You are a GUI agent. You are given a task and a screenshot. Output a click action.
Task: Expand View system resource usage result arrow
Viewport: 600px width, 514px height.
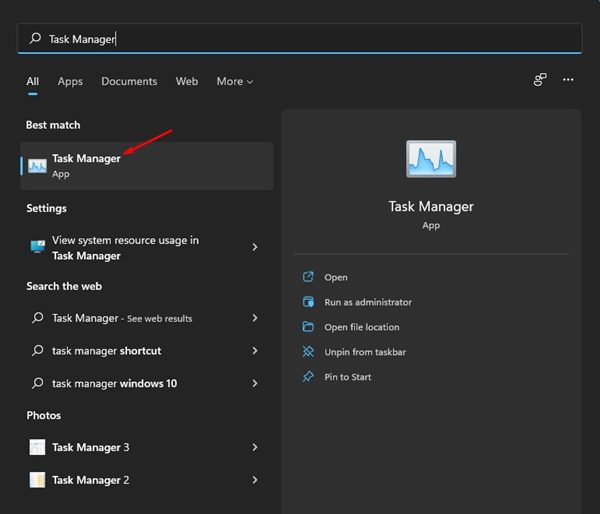[255, 247]
